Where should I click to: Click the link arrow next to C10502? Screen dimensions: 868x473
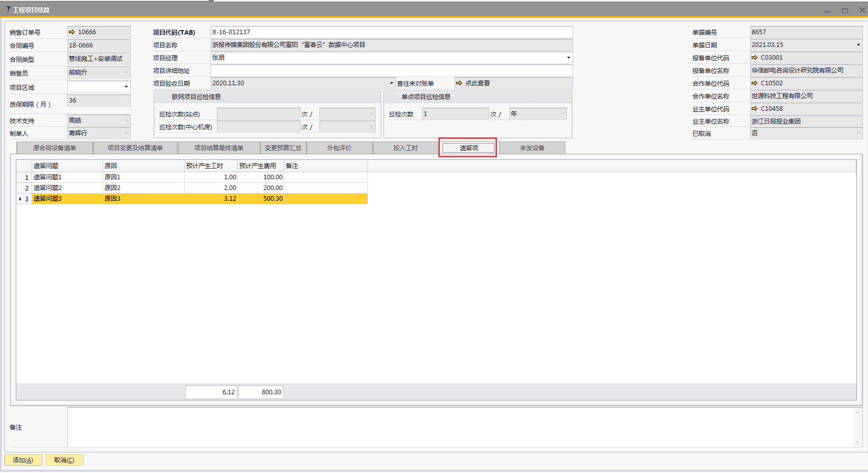pos(755,83)
